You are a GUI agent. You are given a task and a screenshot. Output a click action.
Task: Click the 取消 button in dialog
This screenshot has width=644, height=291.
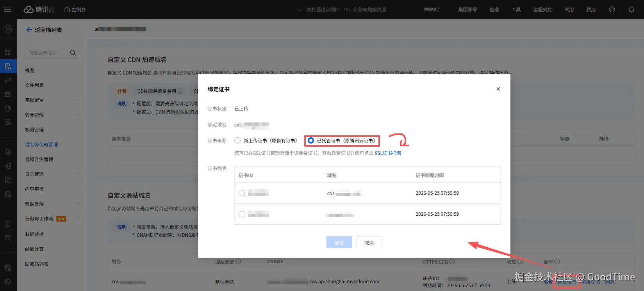[x=369, y=243]
